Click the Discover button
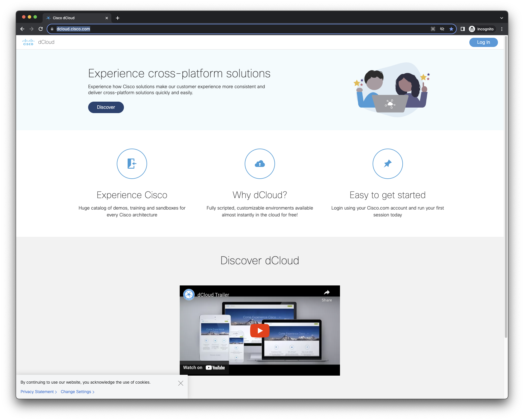 tap(106, 107)
